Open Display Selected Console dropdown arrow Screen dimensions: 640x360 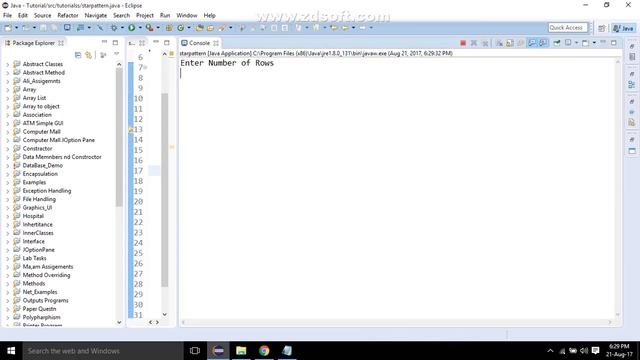(x=576, y=43)
